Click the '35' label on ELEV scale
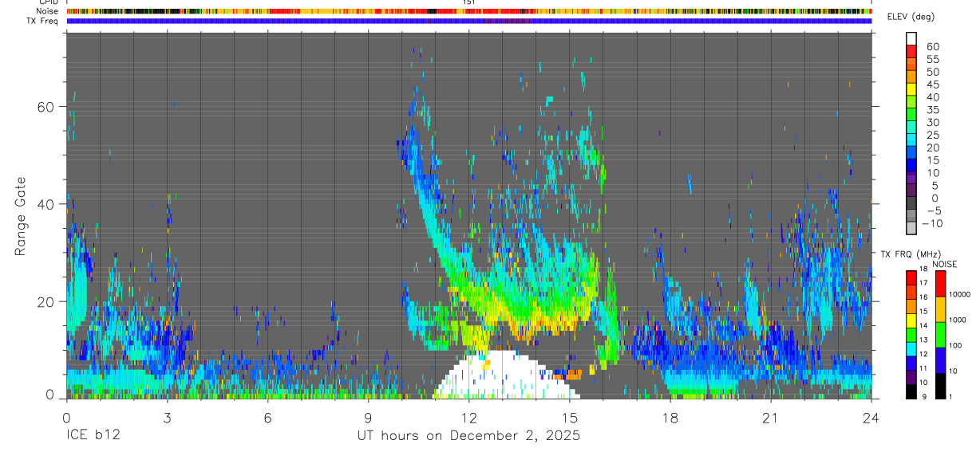The width and height of the screenshot is (980, 452). point(931,110)
